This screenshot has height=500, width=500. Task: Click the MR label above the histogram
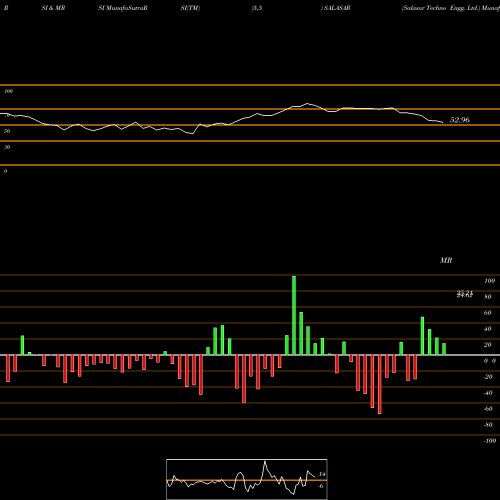446,260
